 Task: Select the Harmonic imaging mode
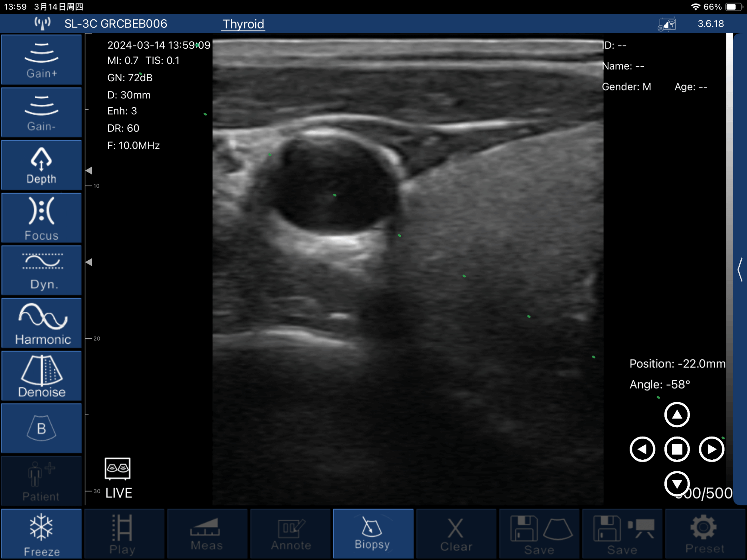[41, 323]
